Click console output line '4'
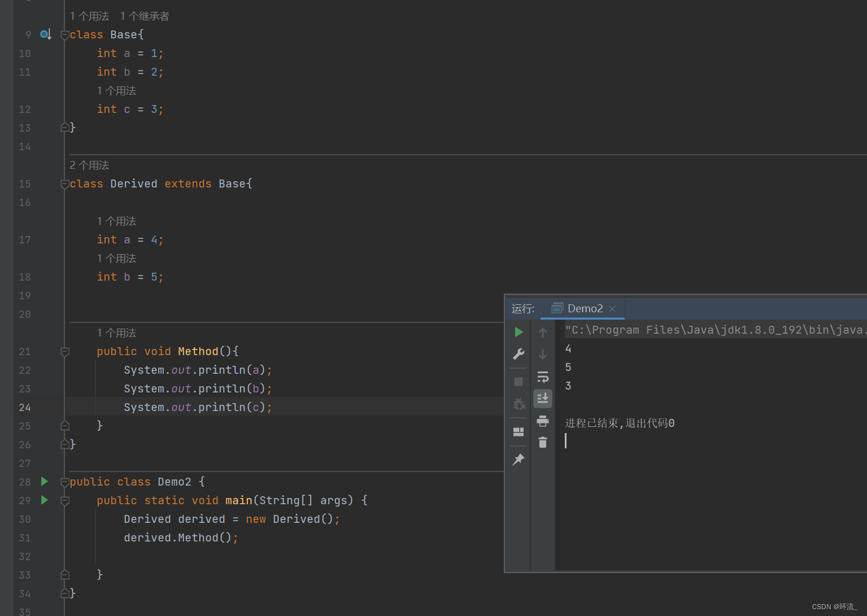The height and width of the screenshot is (616, 867). coord(568,349)
